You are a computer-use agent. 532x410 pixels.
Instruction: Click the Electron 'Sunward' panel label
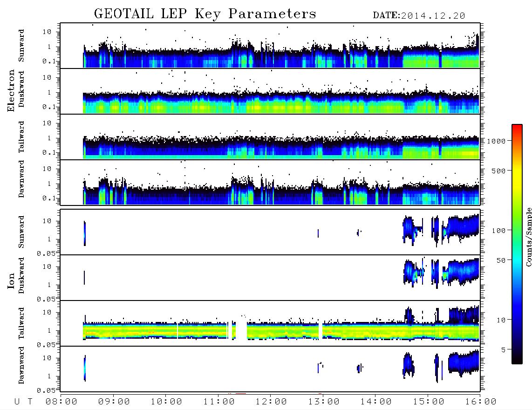[x=21, y=46]
